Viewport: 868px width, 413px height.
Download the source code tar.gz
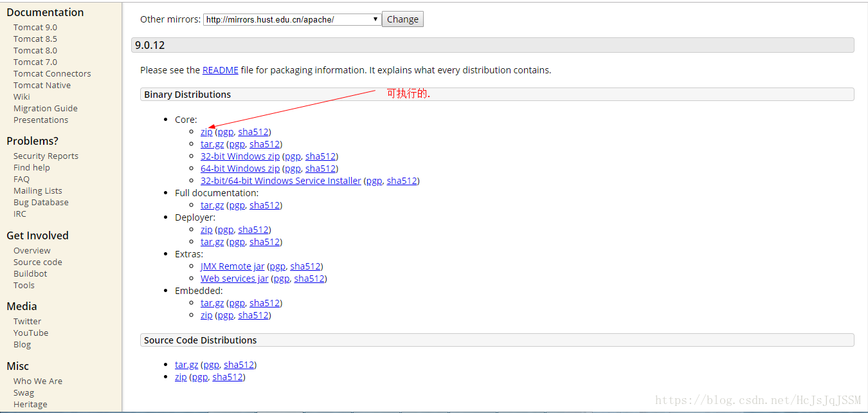[x=186, y=365]
